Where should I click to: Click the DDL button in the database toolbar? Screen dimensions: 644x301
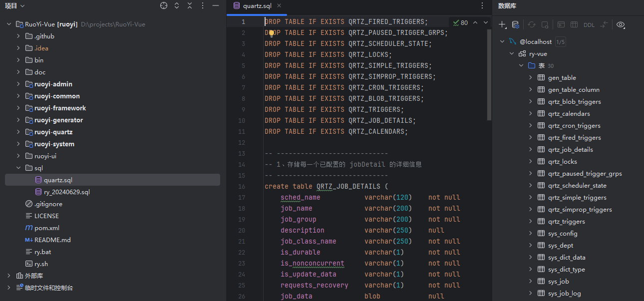click(x=589, y=25)
